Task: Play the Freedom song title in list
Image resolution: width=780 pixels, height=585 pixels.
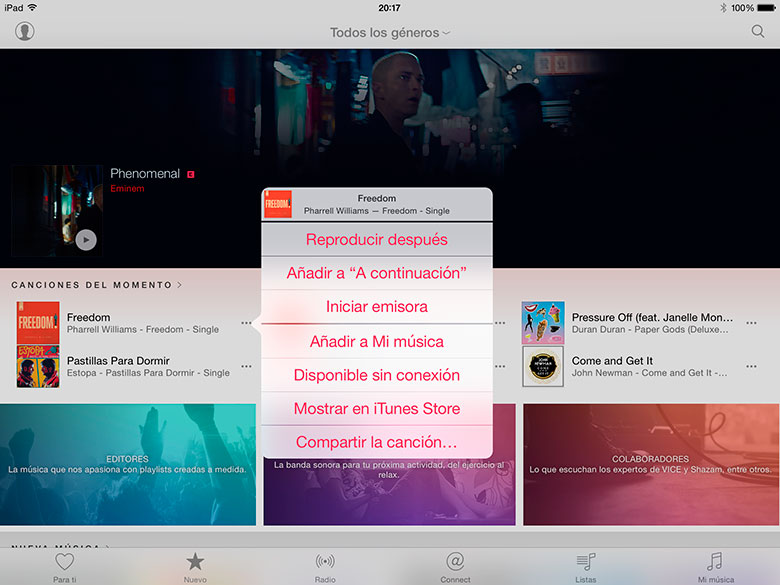Action: point(89,317)
